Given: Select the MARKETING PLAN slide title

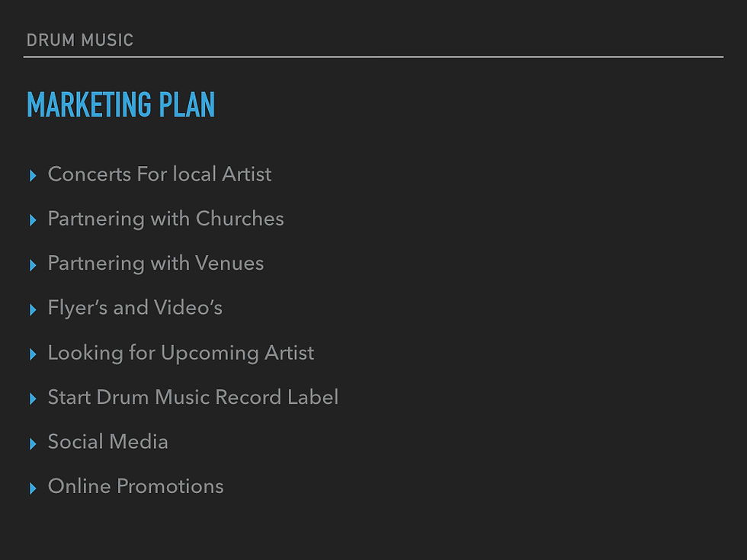Looking at the screenshot, I should click(120, 105).
